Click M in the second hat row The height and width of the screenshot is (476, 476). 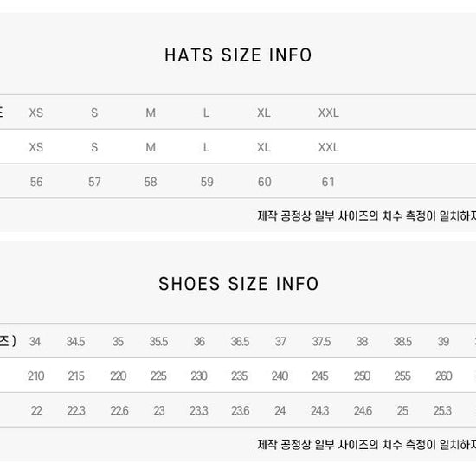pos(151,147)
